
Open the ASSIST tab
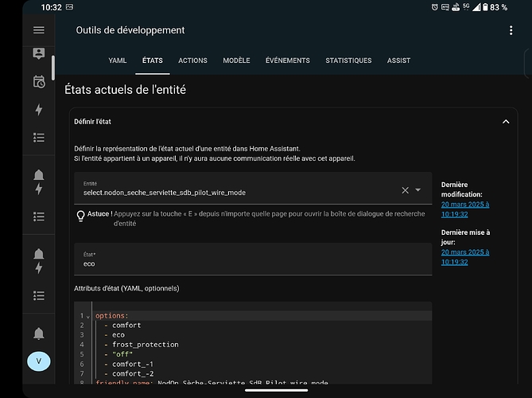pyautogui.click(x=398, y=60)
